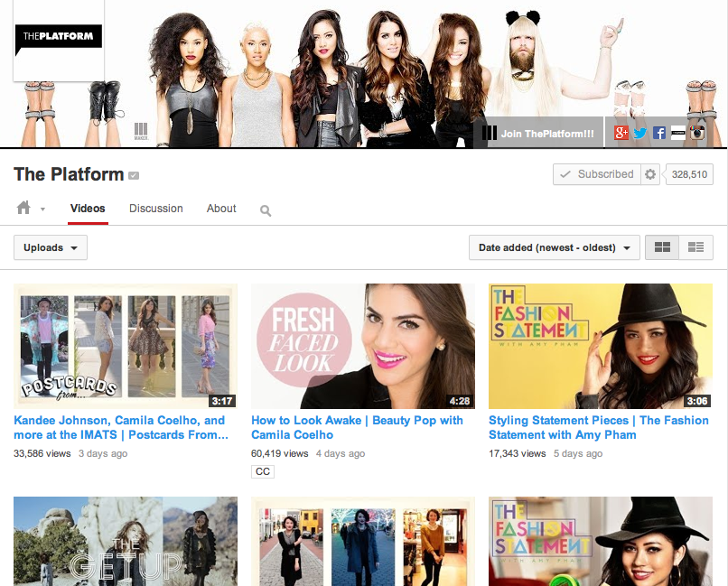The image size is (728, 586).
Task: Click the channel home icon
Action: coord(24,209)
